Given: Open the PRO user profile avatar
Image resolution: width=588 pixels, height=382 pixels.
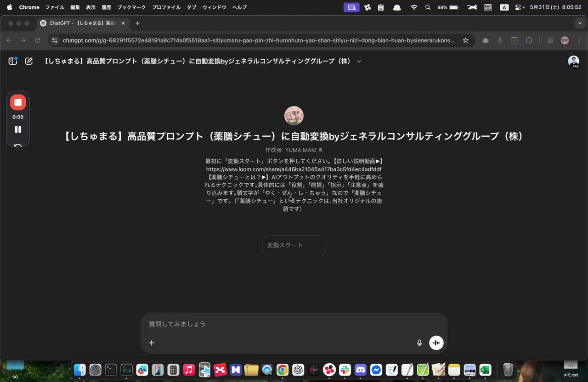Looking at the screenshot, I should (573, 62).
